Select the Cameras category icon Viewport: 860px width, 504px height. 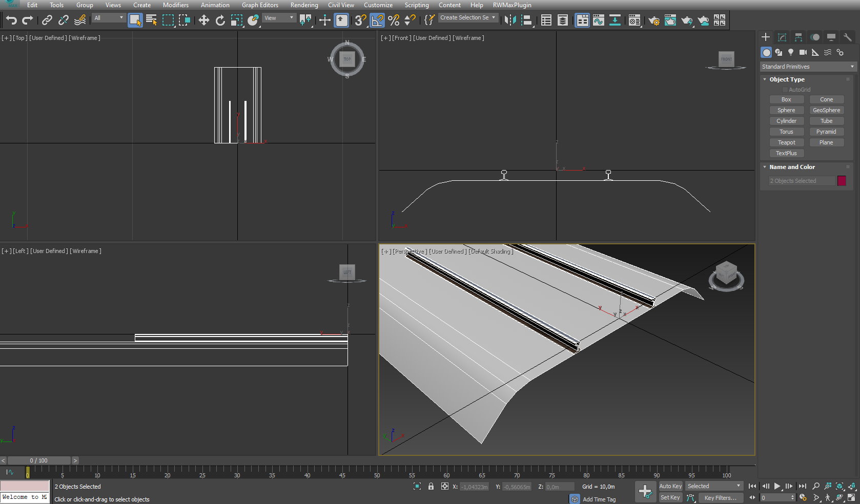(x=803, y=52)
